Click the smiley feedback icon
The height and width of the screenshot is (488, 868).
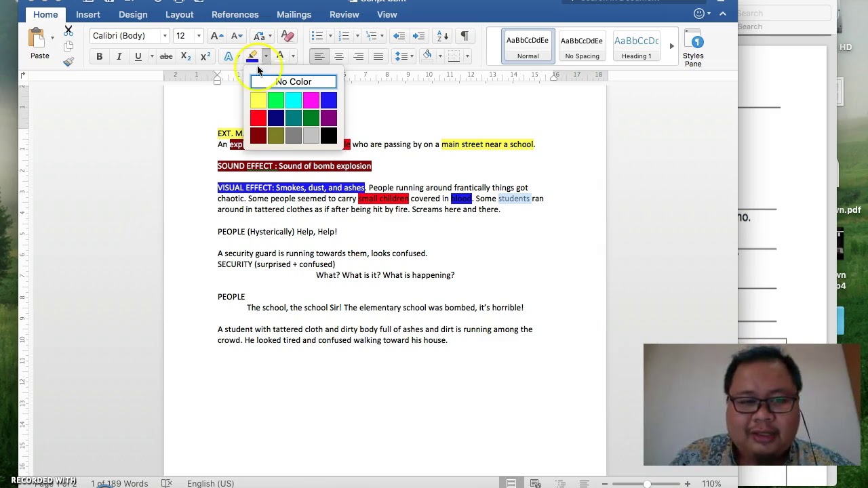[x=699, y=14]
